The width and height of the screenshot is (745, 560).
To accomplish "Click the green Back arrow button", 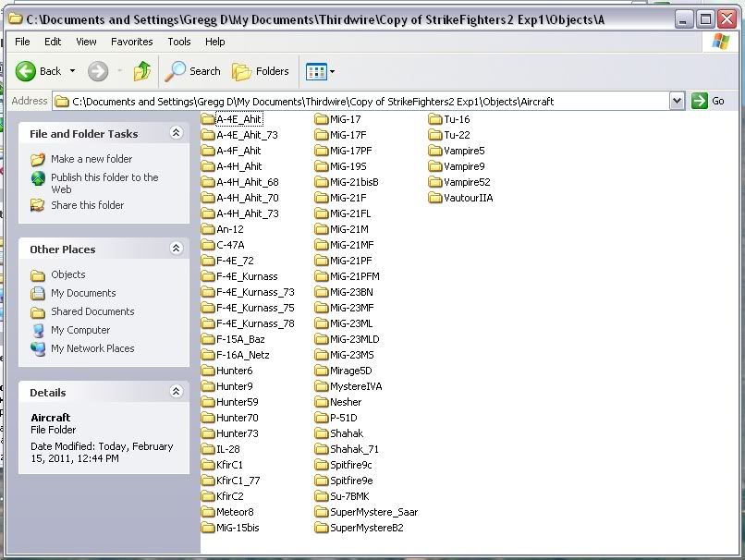I will (x=26, y=71).
